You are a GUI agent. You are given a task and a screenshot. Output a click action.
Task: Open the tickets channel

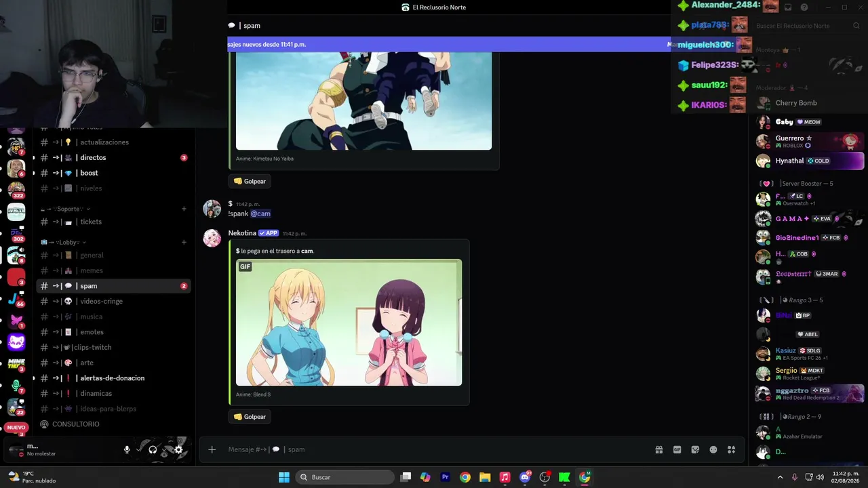click(x=113, y=222)
